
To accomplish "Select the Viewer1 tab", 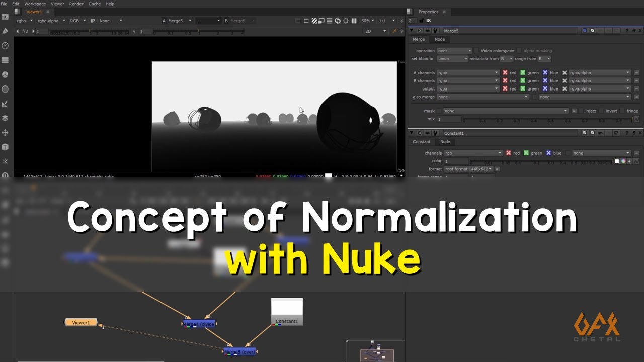I will coord(34,12).
